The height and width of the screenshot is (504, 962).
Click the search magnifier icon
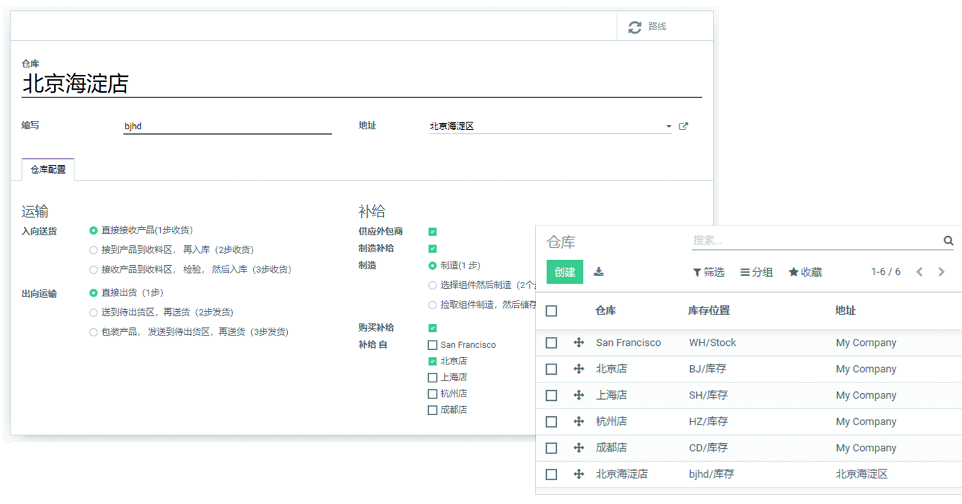(x=948, y=241)
